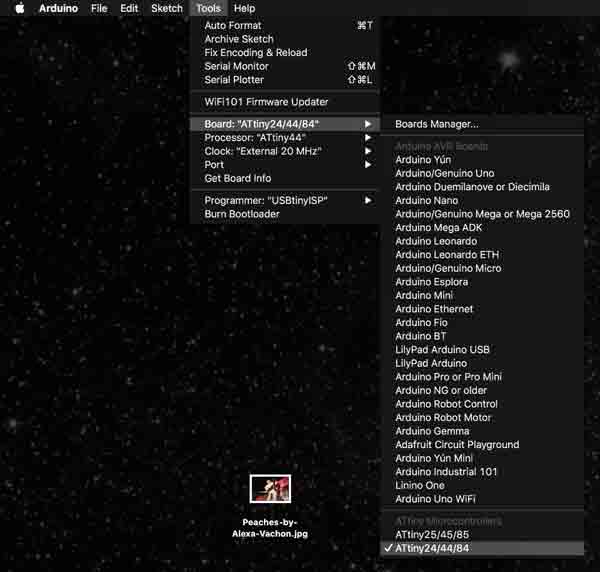Select the Arduino Leonardo board
This screenshot has width=600, height=572.
coord(483,241)
